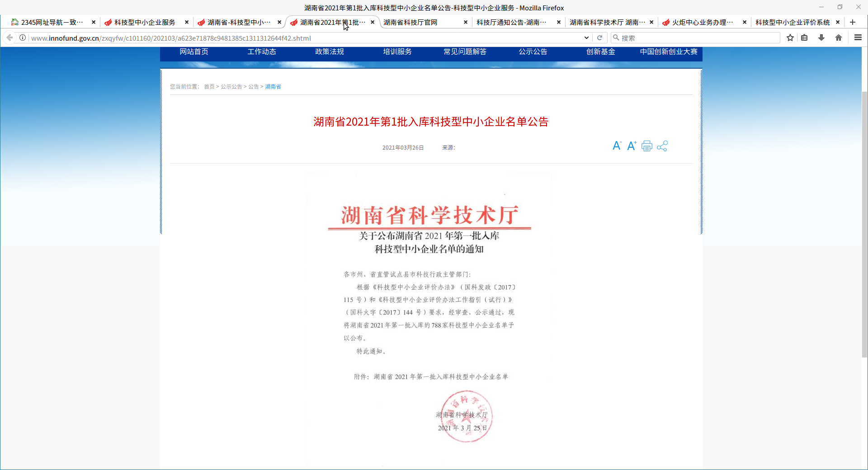Switch to the 火炬中心业务办理 tab
The height and width of the screenshot is (470, 868).
pyautogui.click(x=702, y=22)
